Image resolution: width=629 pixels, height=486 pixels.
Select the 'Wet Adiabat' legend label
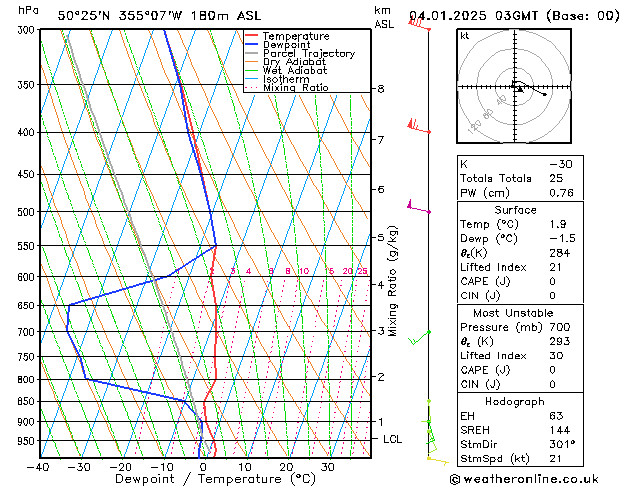pos(295,70)
